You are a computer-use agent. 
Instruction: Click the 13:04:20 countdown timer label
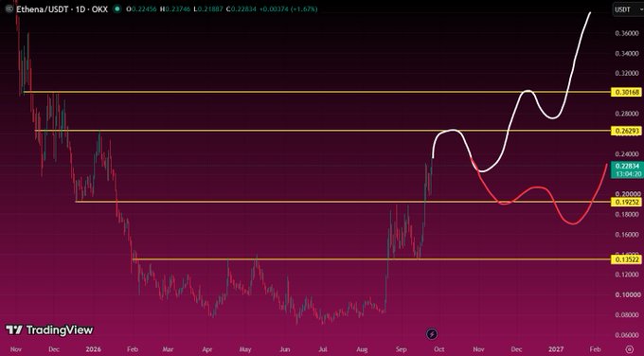tap(628, 174)
